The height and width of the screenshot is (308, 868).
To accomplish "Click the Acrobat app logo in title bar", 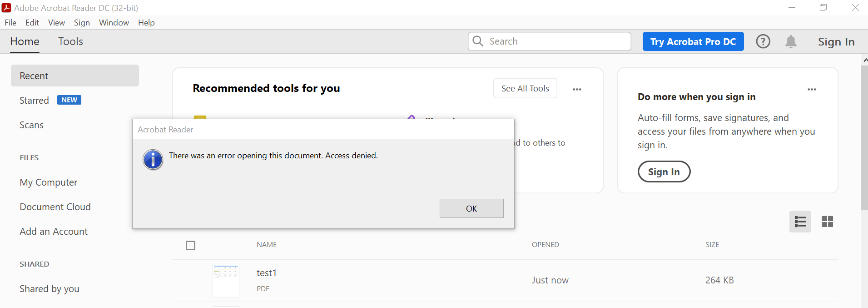I will tap(6, 8).
